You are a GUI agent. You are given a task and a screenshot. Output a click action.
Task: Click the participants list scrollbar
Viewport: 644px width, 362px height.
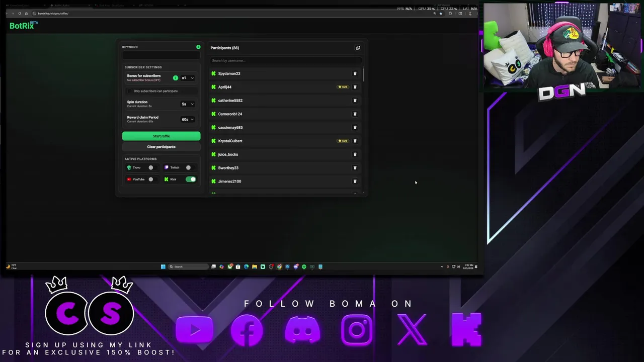click(363, 74)
